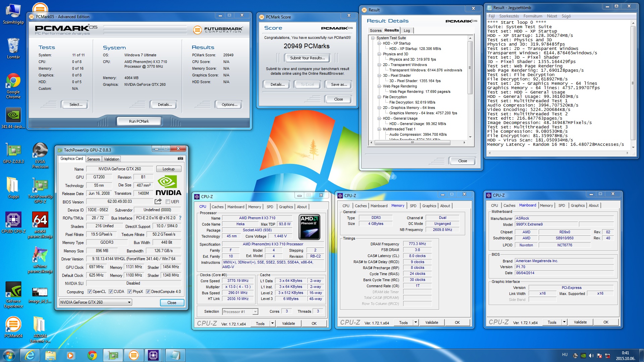Launch EVGA Precision desktop shortcut

40,155
